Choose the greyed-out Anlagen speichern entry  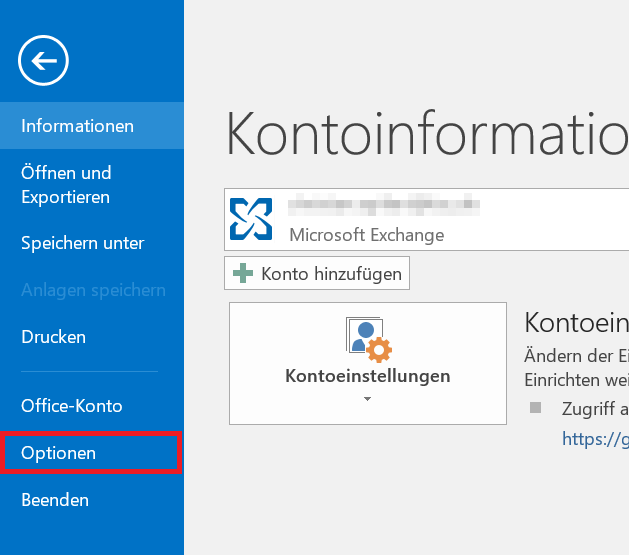(93, 290)
